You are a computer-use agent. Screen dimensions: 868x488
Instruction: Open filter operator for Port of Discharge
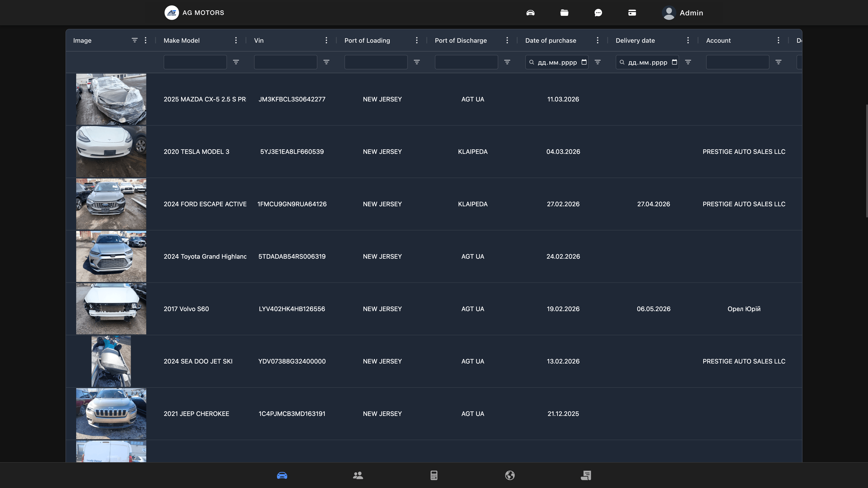click(x=507, y=62)
